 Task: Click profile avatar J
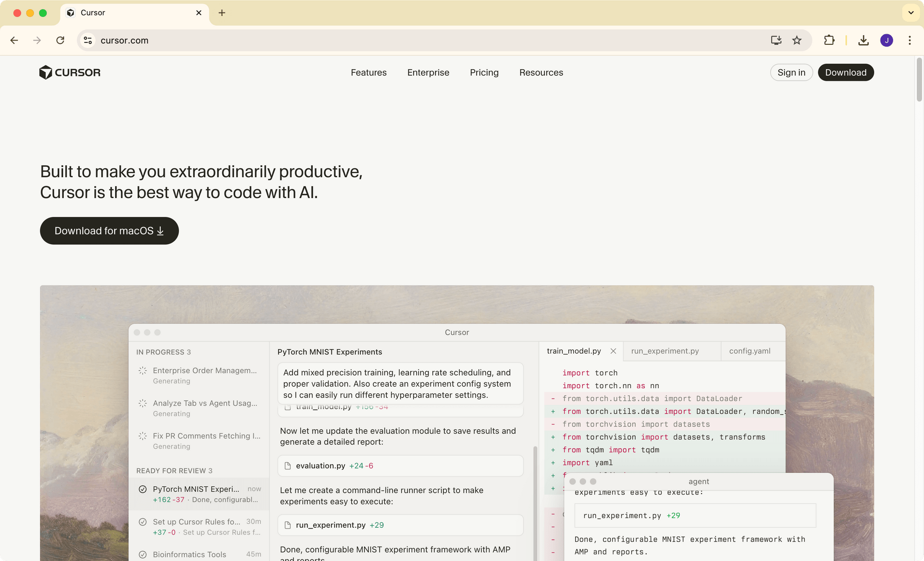(x=886, y=40)
